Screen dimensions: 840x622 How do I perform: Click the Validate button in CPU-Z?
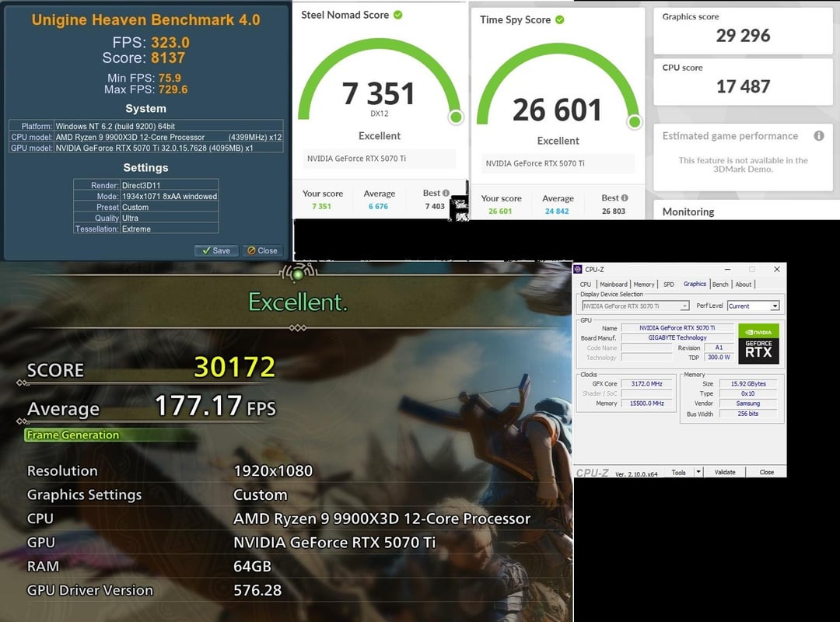coord(725,473)
